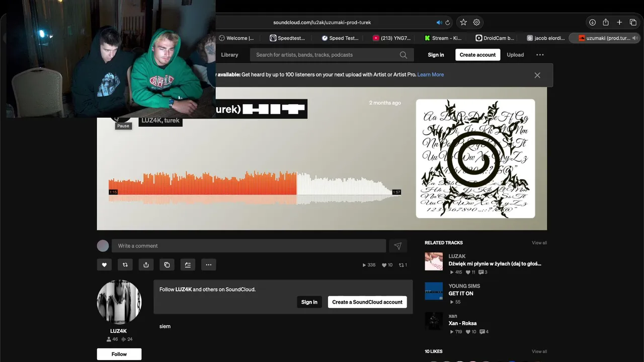Switch to the Welcome browser tab
The width and height of the screenshot is (644, 362).
click(x=237, y=38)
